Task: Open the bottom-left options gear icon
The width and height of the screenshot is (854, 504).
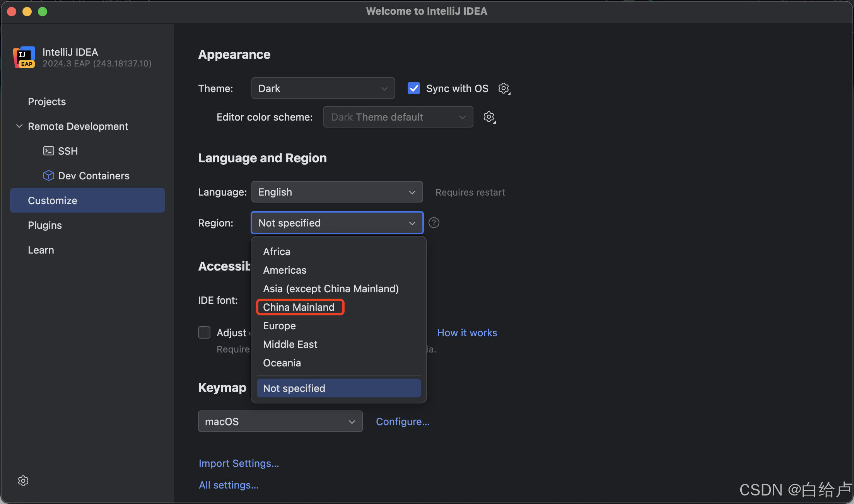Action: point(23,481)
